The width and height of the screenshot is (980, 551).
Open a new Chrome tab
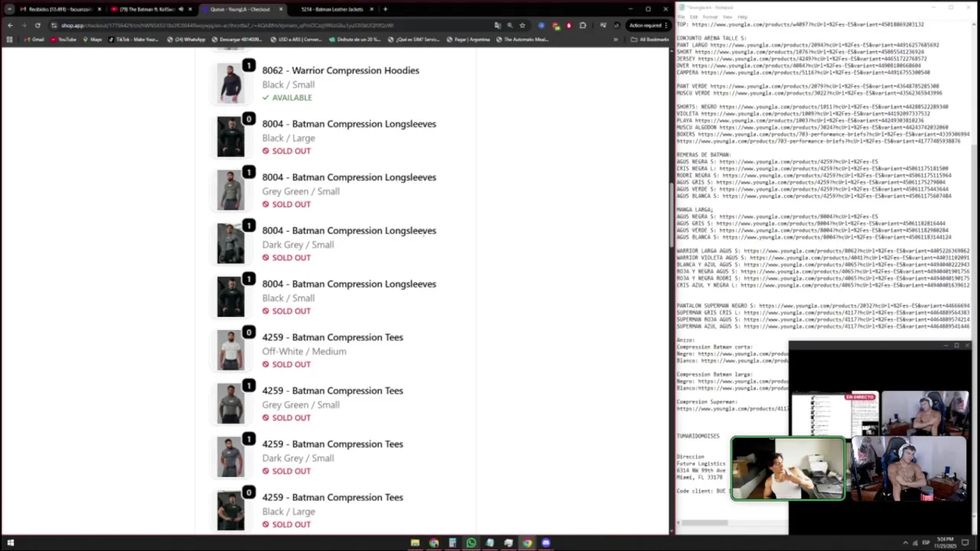pos(385,9)
